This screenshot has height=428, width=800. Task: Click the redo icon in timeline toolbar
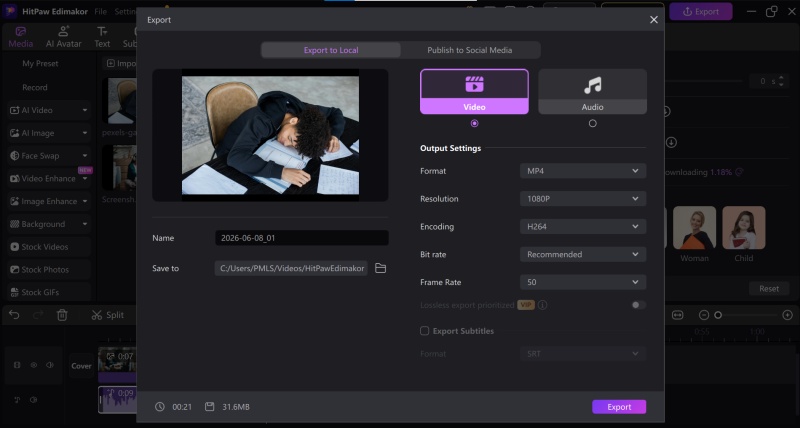point(38,315)
